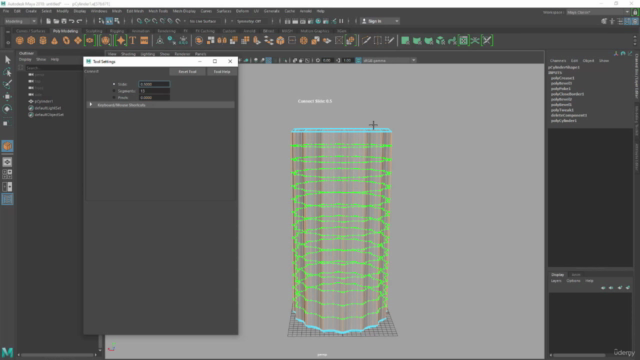The image size is (640, 360).
Task: Click the four-view layout icon
Action: 7,174
